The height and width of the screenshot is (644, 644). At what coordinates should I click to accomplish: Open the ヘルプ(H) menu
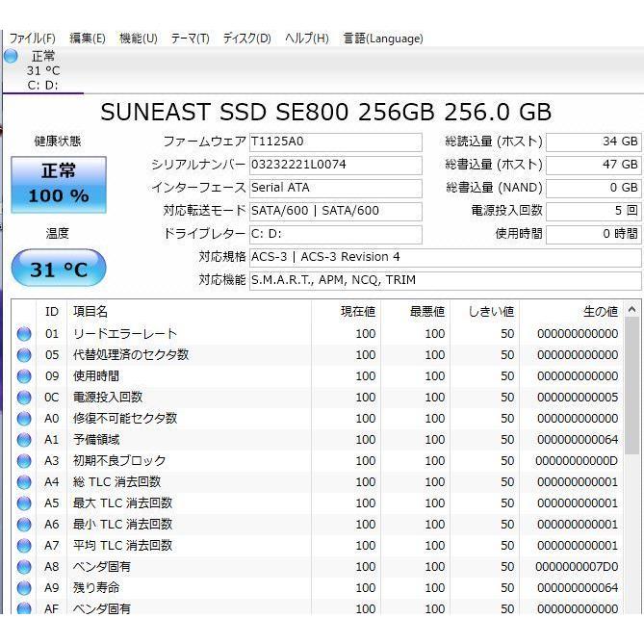click(x=307, y=39)
